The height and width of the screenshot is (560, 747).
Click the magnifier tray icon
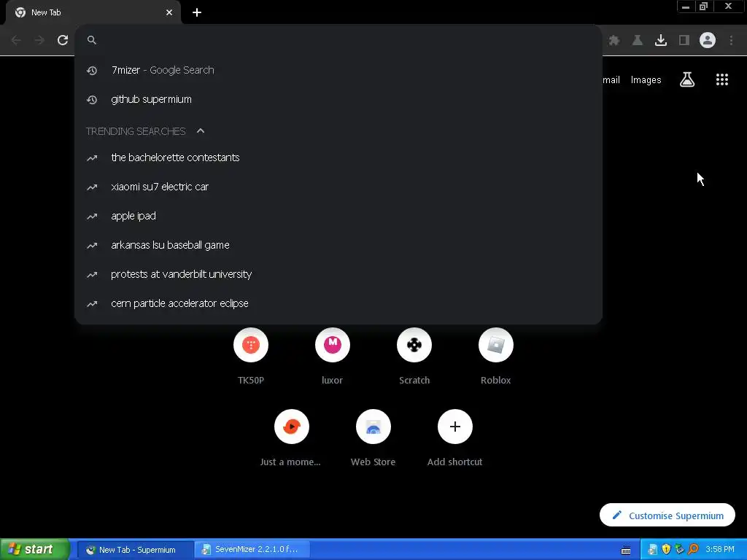tap(693, 549)
